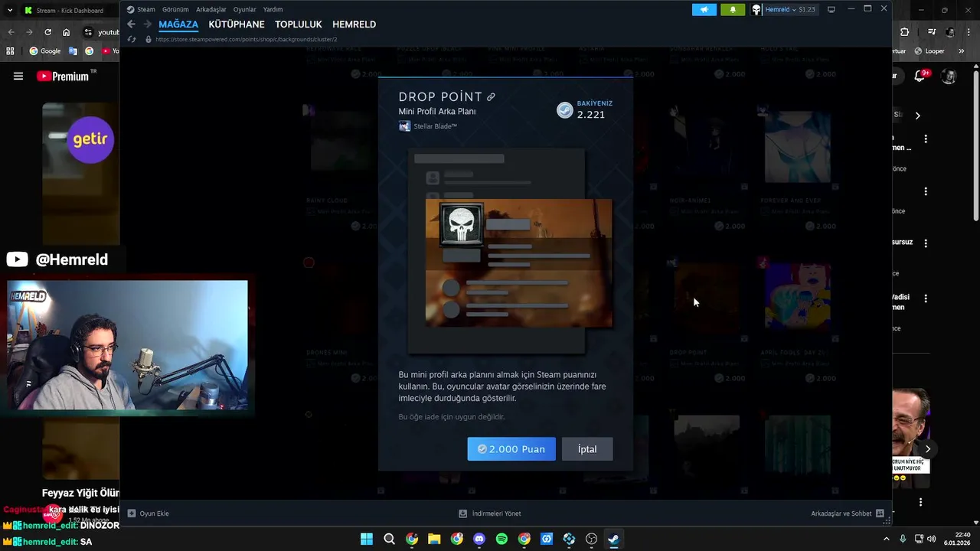The image size is (980, 551).
Task: Go to the HEMRELD profile tab
Action: point(354,24)
